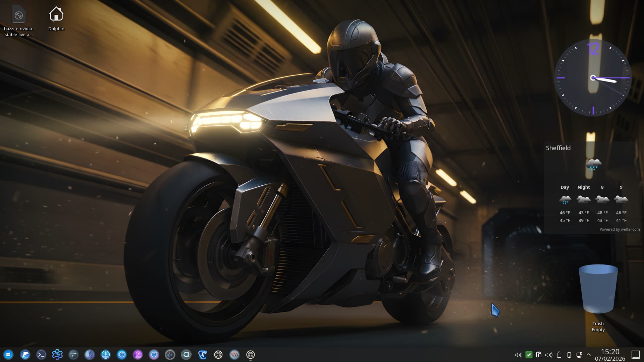Launch the VM manager icon in the taskbar

click(x=234, y=355)
